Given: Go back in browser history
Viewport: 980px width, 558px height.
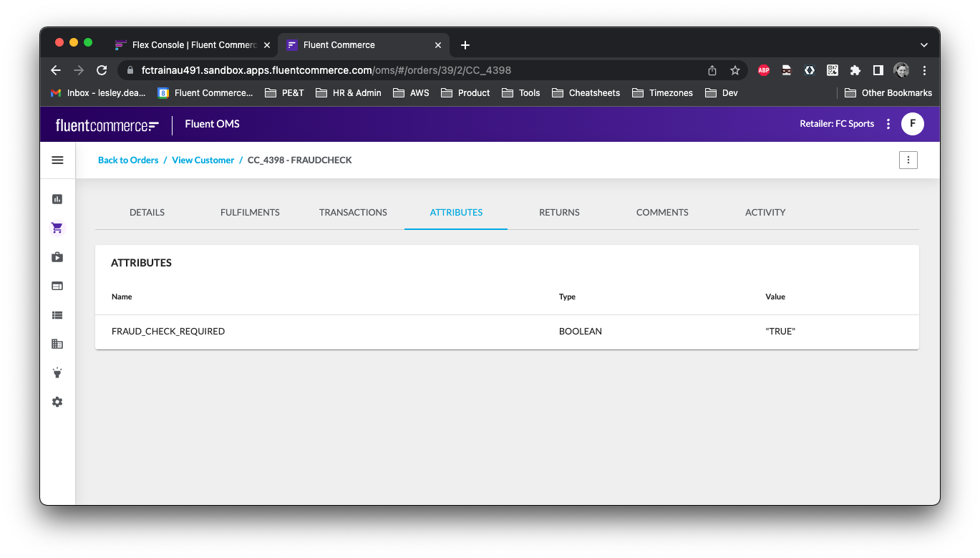Looking at the screenshot, I should pos(56,70).
